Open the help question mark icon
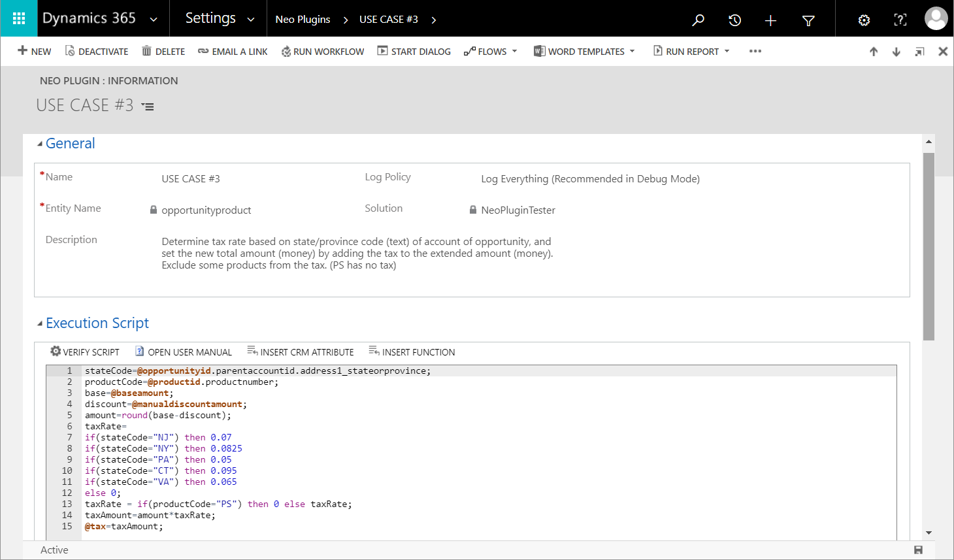The height and width of the screenshot is (560, 954). pos(900,20)
